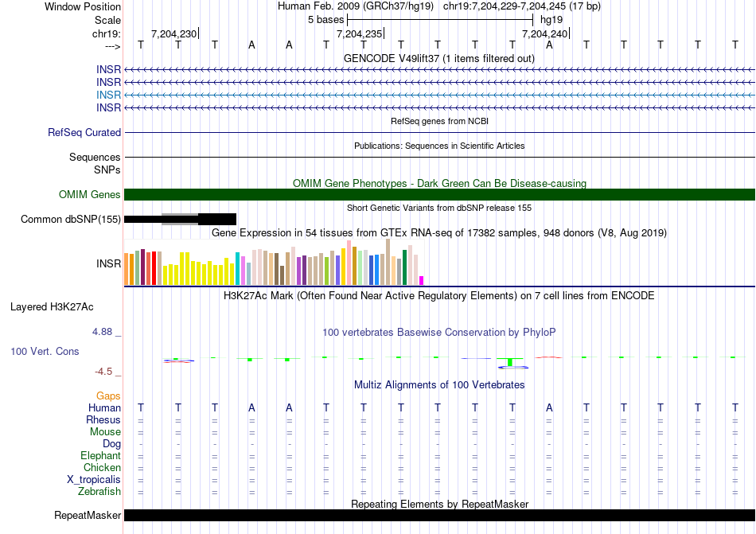Open the RefSeq Curated track label

[x=84, y=133]
